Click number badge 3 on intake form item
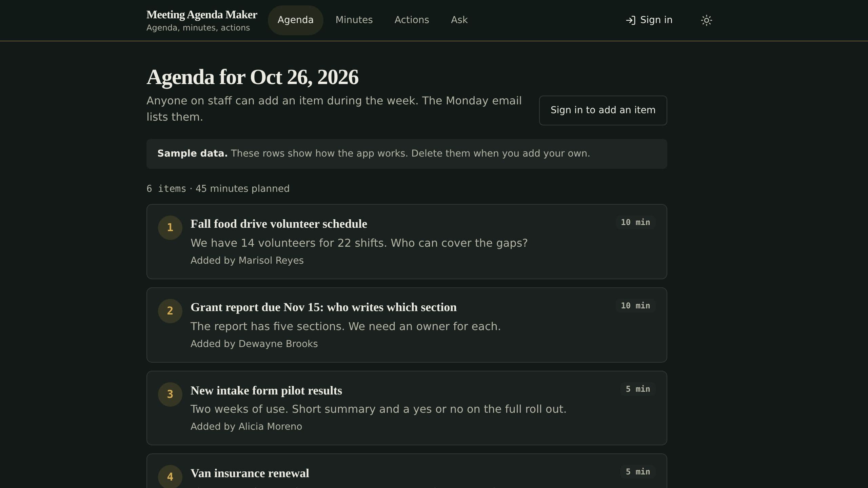This screenshot has height=488, width=868. coord(170,394)
